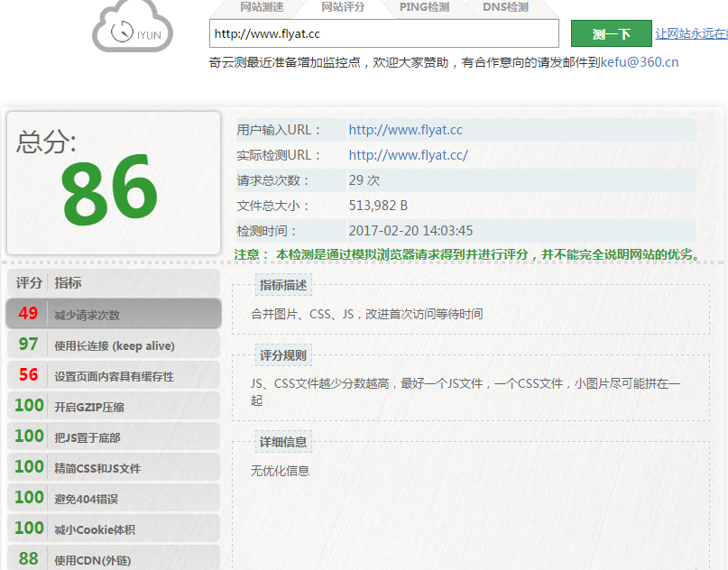Click the score 88 value

coord(28,558)
